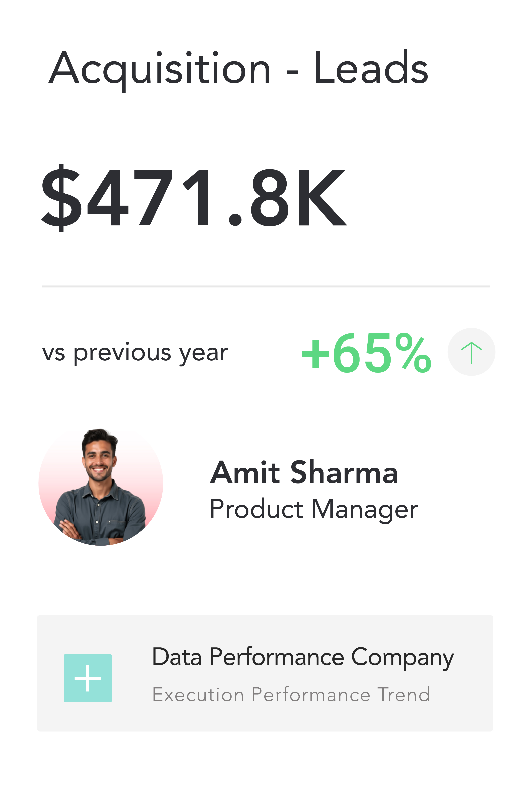Click the +65% growth figure

point(366,353)
